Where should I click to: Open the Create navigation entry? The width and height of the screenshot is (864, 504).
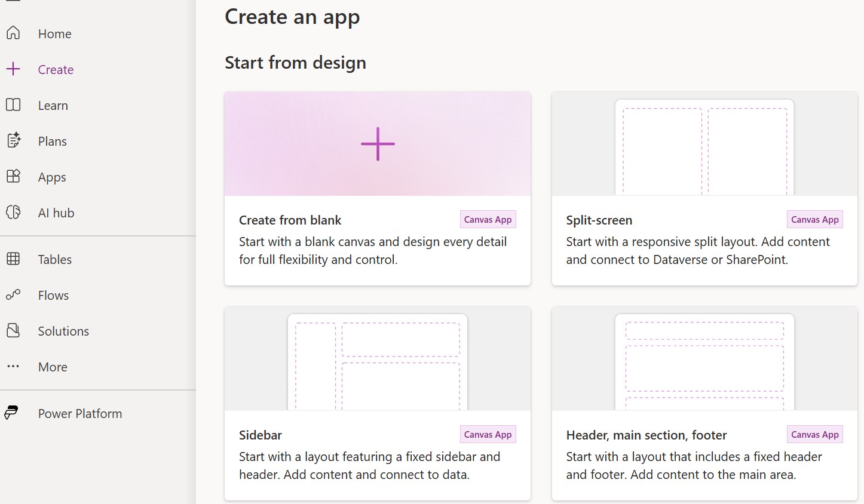[56, 69]
